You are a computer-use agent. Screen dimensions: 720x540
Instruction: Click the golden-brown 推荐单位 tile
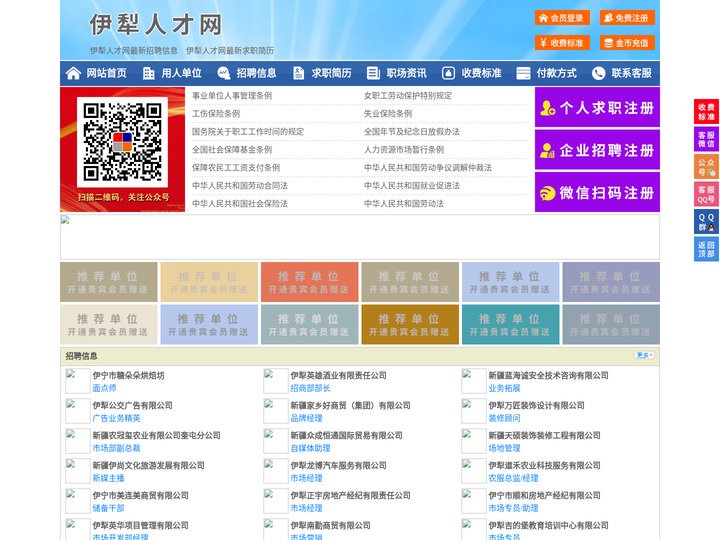[x=410, y=325]
